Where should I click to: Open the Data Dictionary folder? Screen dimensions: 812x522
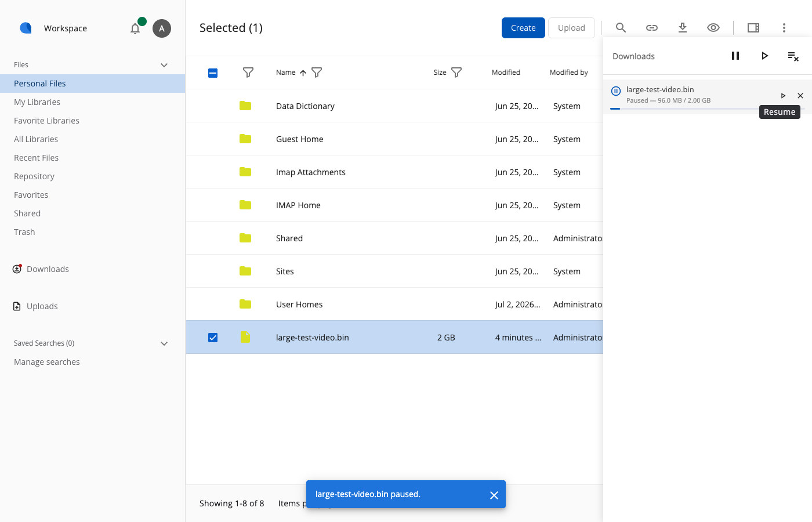click(305, 106)
